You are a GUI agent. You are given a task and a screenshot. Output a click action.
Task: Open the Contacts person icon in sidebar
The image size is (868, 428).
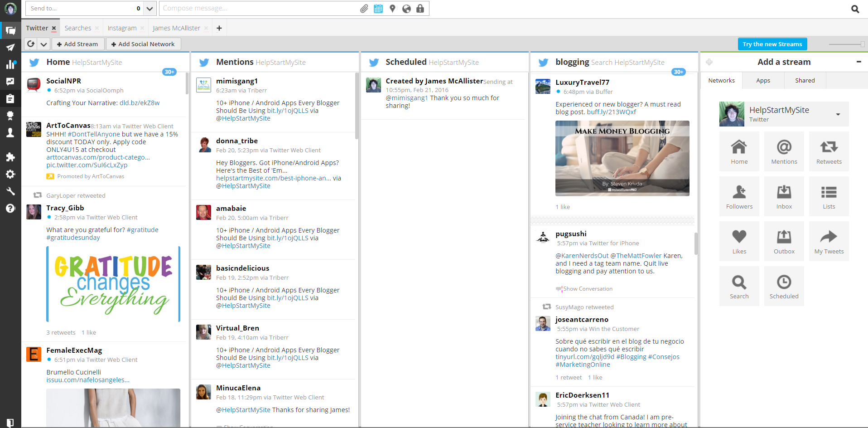click(x=10, y=132)
